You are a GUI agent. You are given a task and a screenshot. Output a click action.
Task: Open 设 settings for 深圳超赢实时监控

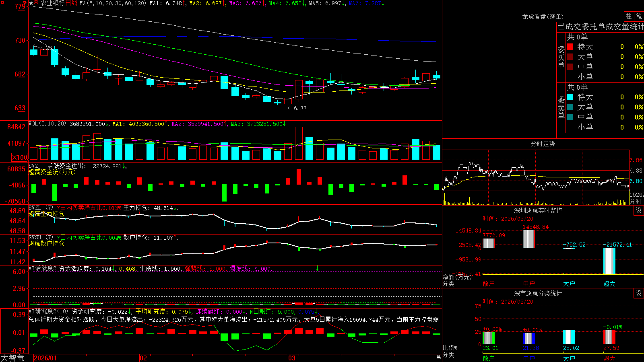pos(639,210)
